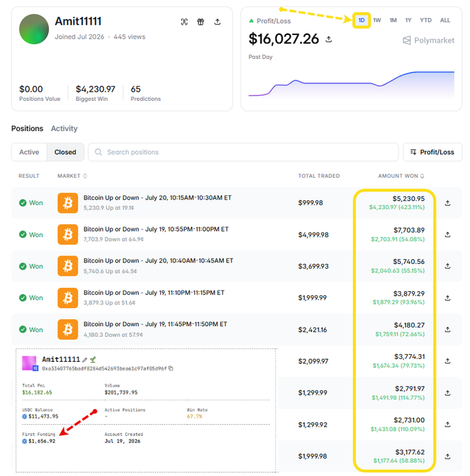Click the Total Traded value $4,999.98

pos(313,235)
